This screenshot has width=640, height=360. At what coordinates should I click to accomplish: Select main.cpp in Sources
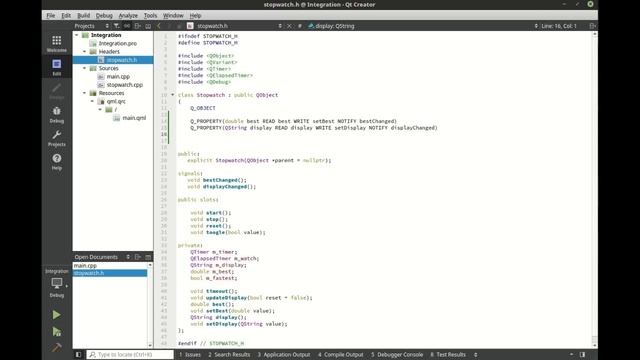pyautogui.click(x=118, y=76)
